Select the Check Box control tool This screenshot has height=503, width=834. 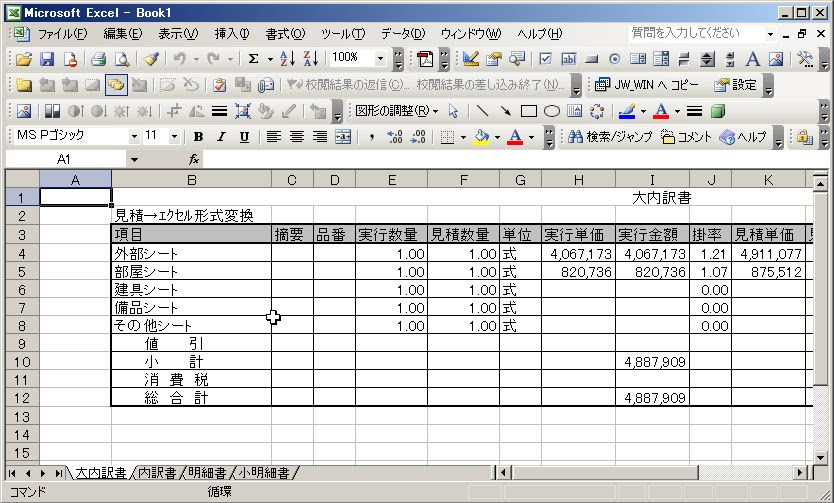(545, 59)
